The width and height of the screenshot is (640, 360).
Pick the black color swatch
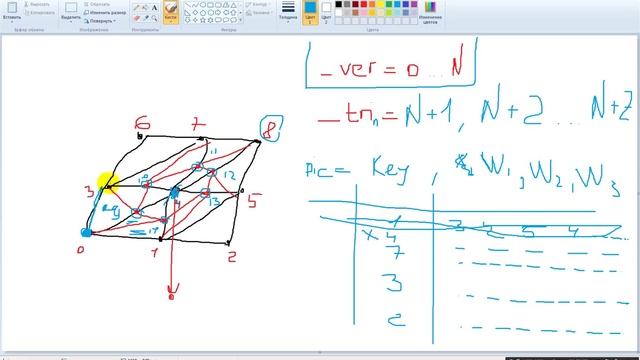[x=338, y=5]
